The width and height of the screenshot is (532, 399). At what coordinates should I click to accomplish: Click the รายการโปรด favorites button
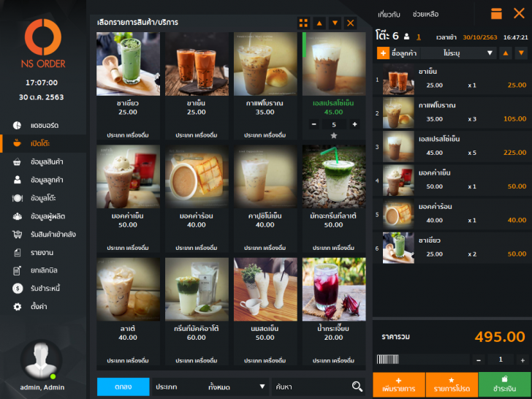452,384
